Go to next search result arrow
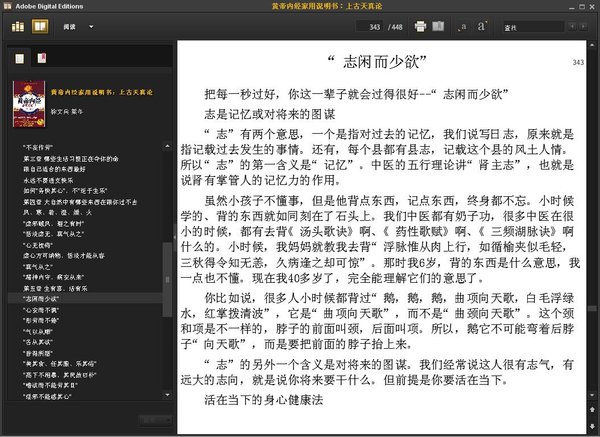The width and height of the screenshot is (600, 437). click(x=583, y=26)
